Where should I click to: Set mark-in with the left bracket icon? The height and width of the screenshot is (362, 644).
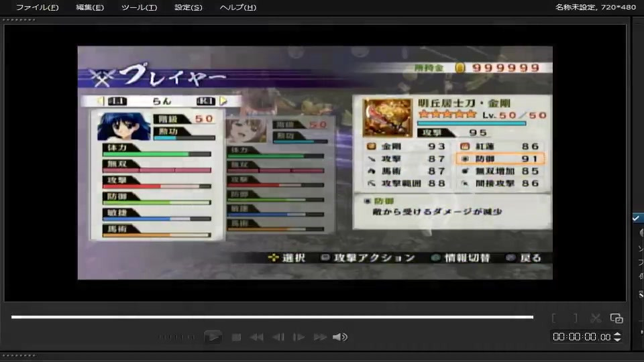click(554, 318)
